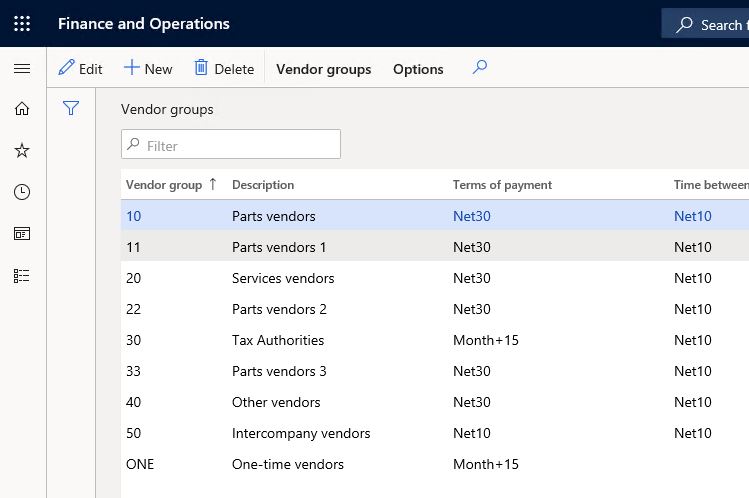Select Net10 terms of payment for Intercompany vendors
The height and width of the screenshot is (498, 749).
pyautogui.click(x=471, y=434)
